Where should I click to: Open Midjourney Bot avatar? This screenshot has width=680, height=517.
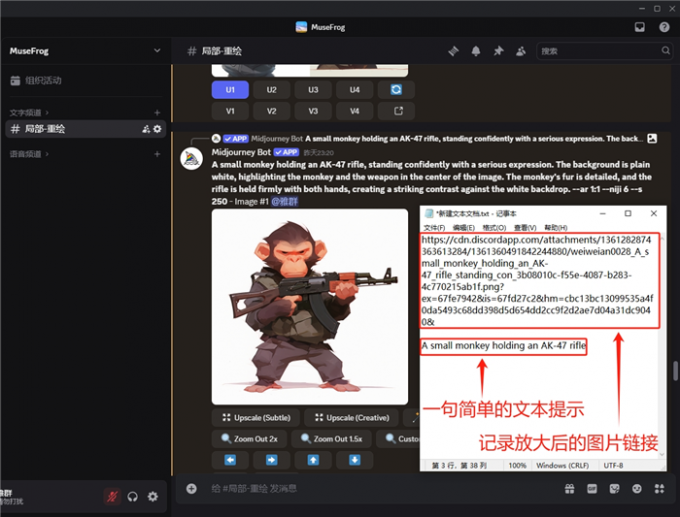[191, 159]
